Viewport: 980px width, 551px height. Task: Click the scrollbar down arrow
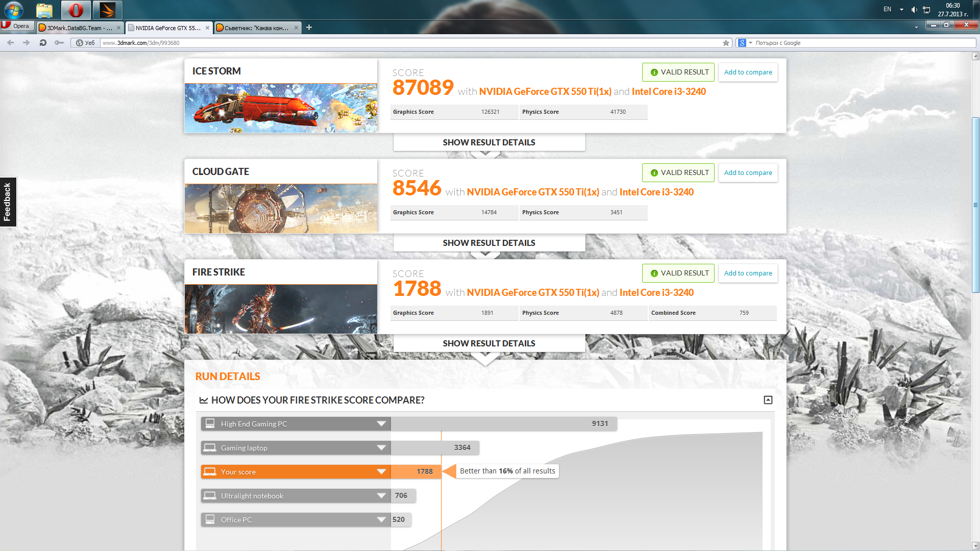(975, 546)
